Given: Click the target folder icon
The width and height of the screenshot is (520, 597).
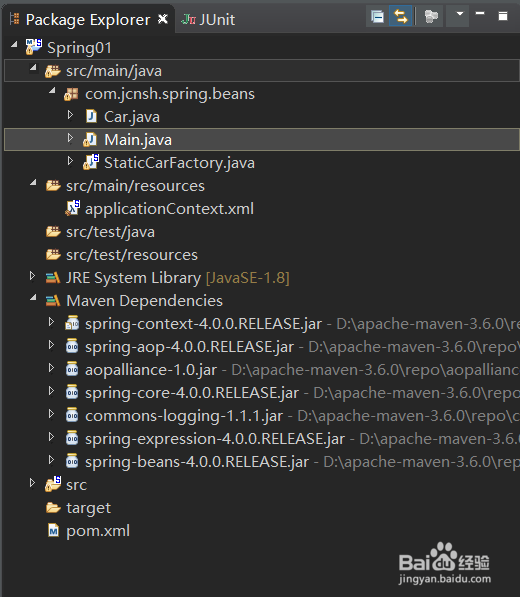Looking at the screenshot, I should click(53, 508).
